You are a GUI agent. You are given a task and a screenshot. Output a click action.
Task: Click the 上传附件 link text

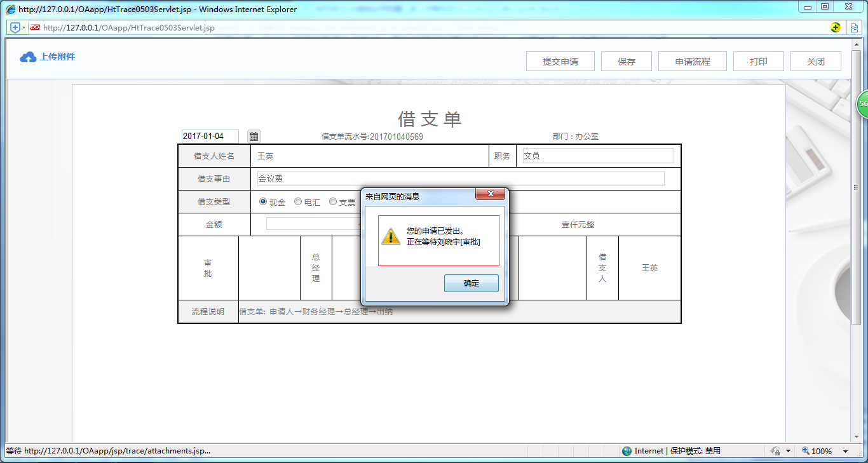[x=57, y=57]
